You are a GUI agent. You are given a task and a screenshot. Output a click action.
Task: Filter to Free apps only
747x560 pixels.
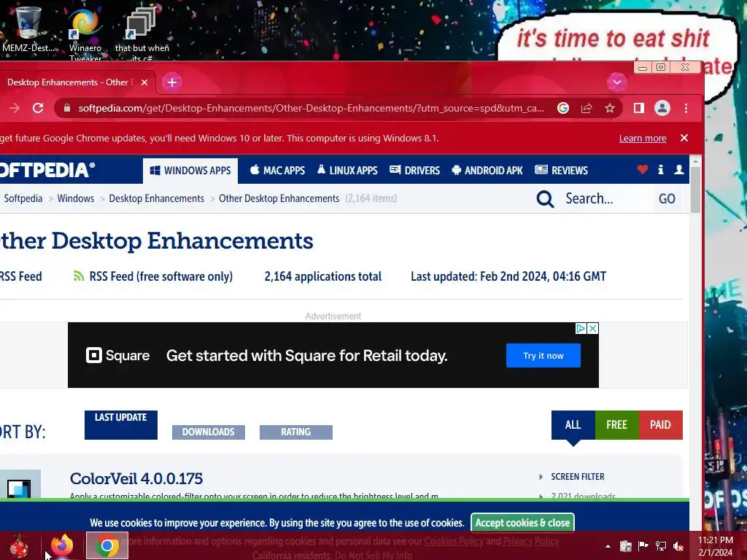tap(617, 425)
